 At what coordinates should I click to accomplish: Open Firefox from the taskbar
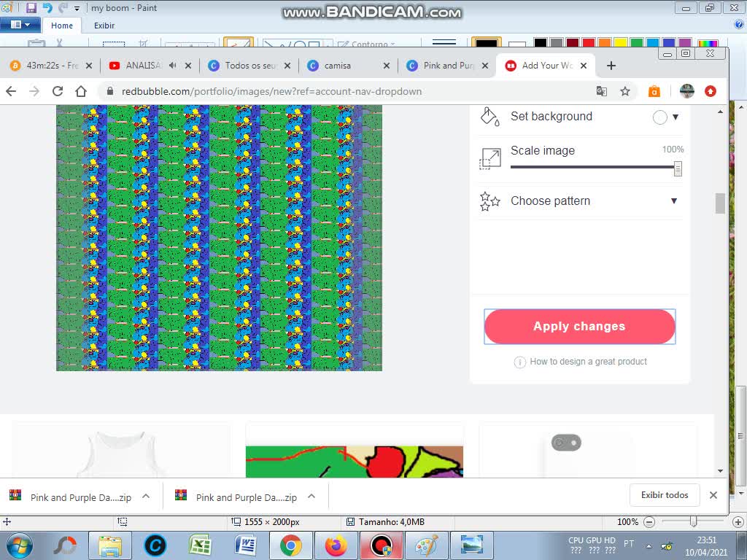[336, 545]
